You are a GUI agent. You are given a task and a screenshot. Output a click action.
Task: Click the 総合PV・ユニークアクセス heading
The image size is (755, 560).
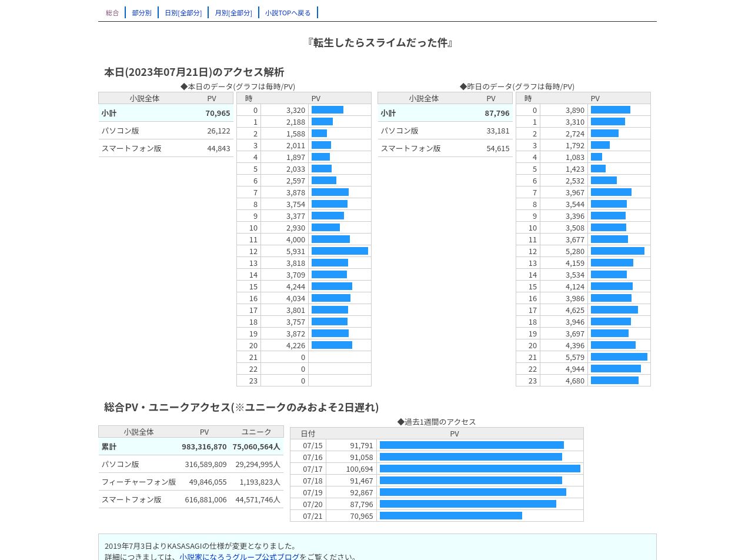pos(242,407)
